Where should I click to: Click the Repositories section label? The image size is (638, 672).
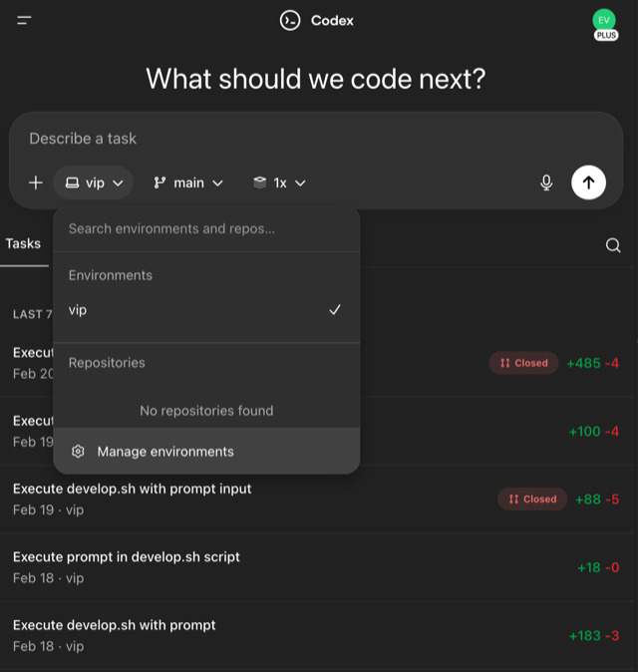tap(107, 363)
